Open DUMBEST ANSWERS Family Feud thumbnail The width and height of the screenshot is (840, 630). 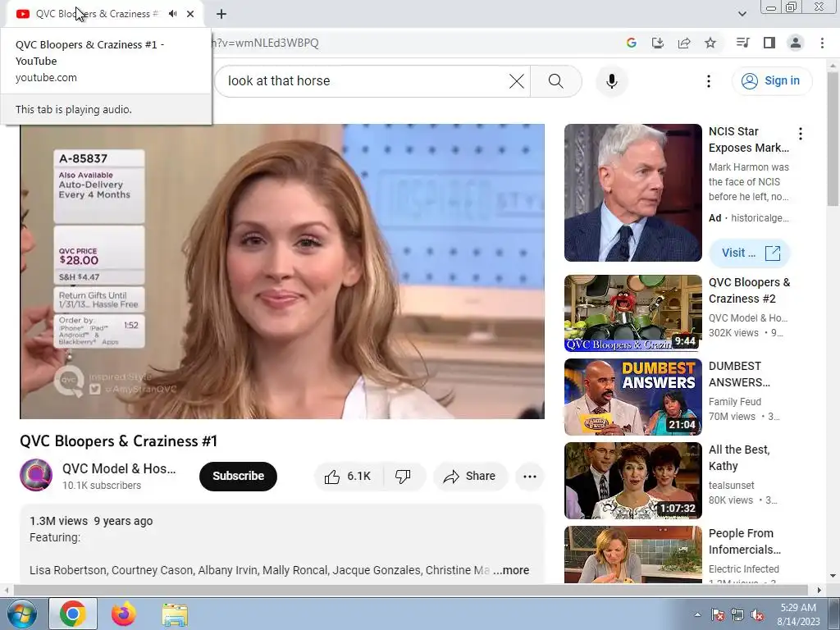[x=632, y=397]
